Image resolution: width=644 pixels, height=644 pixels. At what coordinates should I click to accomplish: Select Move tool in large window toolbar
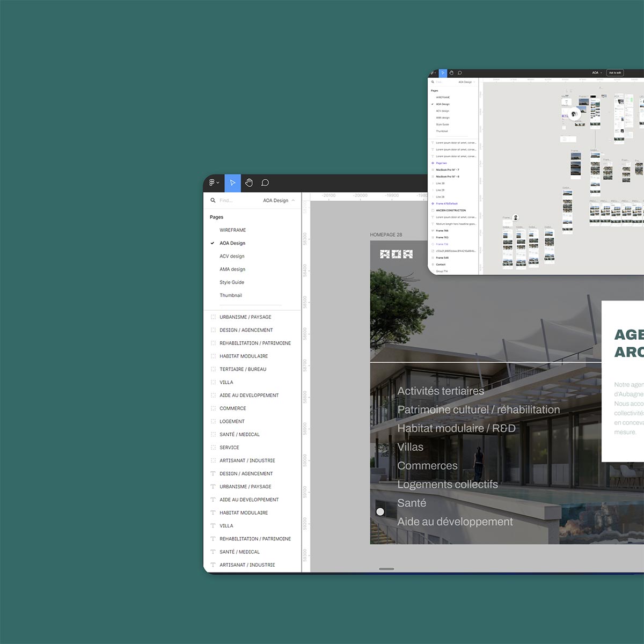[x=233, y=182]
